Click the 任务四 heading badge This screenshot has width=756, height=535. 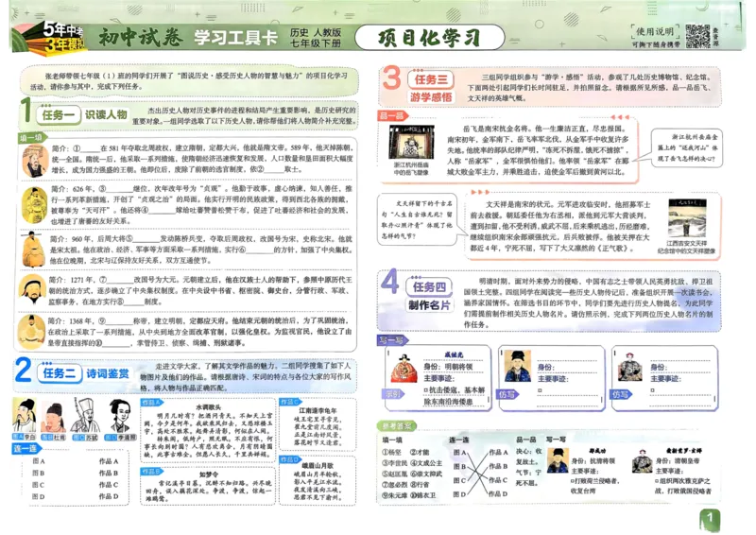click(429, 286)
